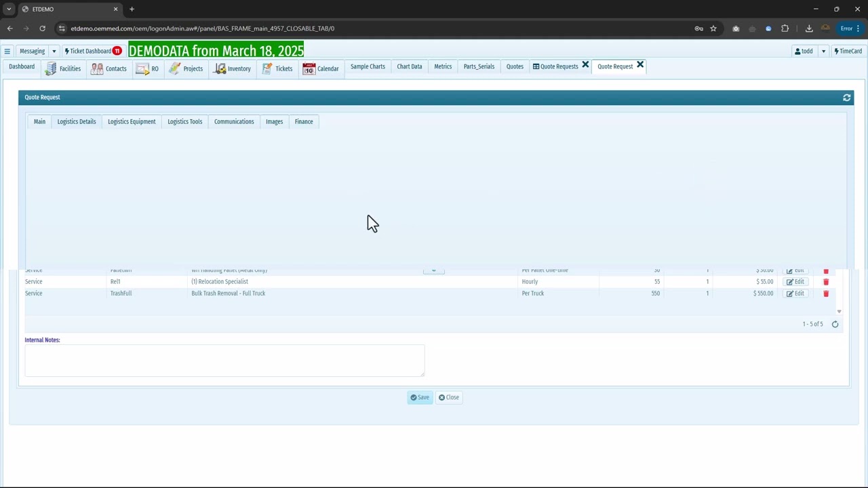Viewport: 868px width, 488px height.
Task: Click the grid scroll-down arrow
Action: (839, 312)
